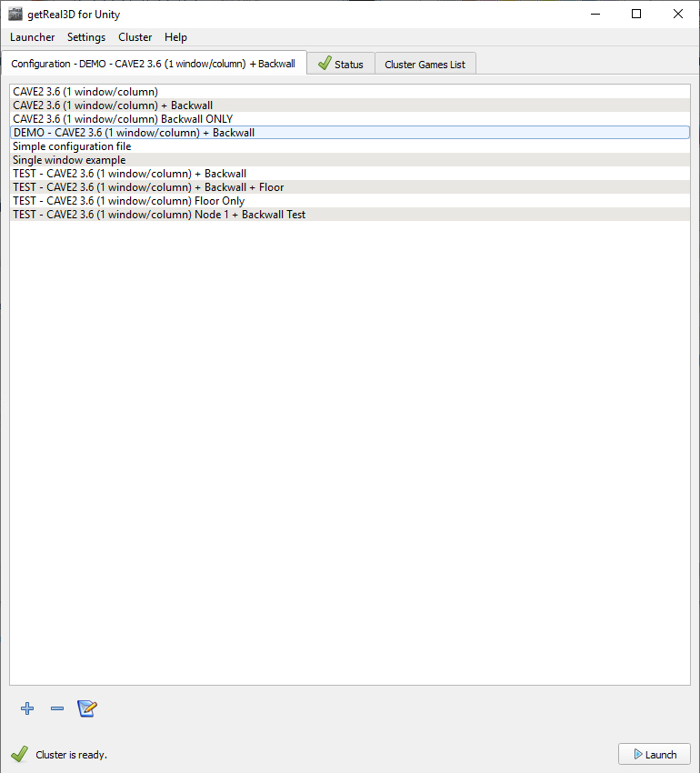Select 'TEST - CAVE2 3.6 ... + Backwall + Floor'

tap(349, 187)
